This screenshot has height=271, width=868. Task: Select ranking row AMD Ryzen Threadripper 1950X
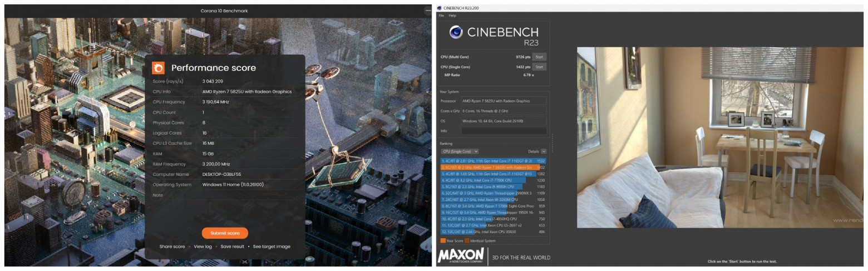click(494, 212)
